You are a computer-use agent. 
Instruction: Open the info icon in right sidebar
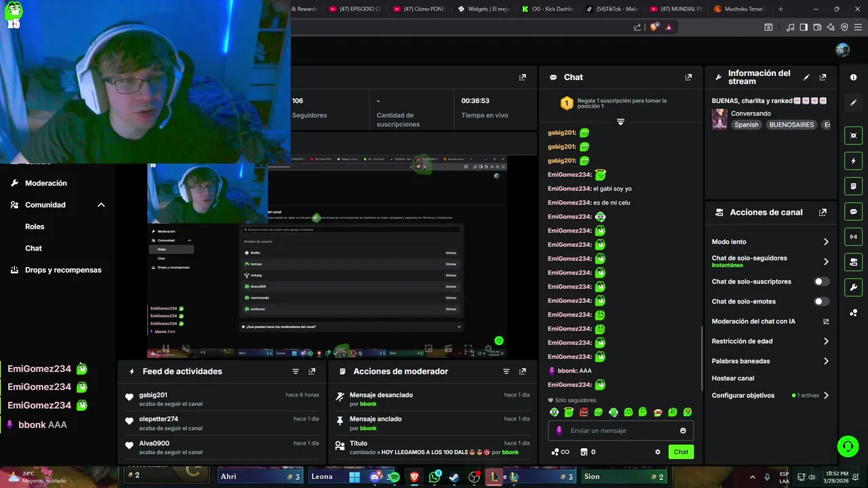[853, 77]
